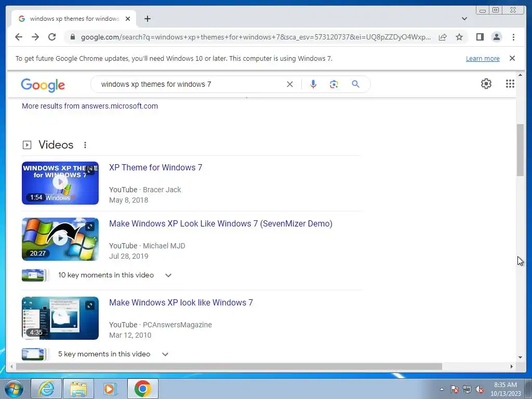Screen dimensions: 532x399
Task: Open XP Theme for Windows 7 link
Action: click(155, 167)
